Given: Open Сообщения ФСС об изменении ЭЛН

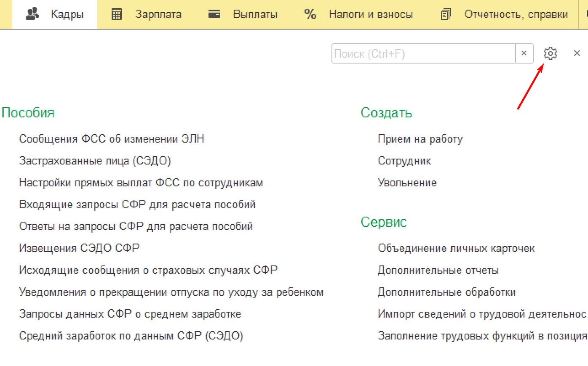Looking at the screenshot, I should (x=112, y=139).
